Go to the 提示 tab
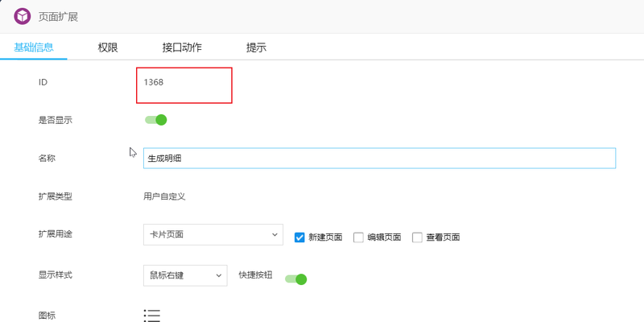Viewport: 644px width, 322px height. [x=256, y=47]
